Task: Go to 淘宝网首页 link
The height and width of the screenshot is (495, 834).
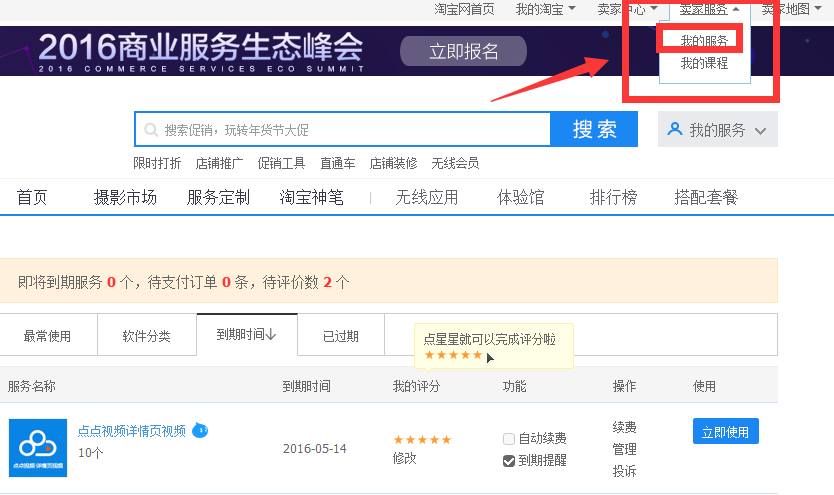Action: click(x=464, y=9)
